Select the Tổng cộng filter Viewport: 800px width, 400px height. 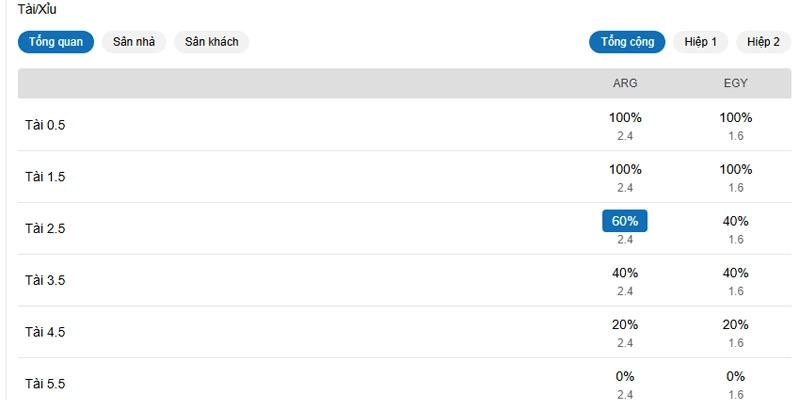pos(627,42)
